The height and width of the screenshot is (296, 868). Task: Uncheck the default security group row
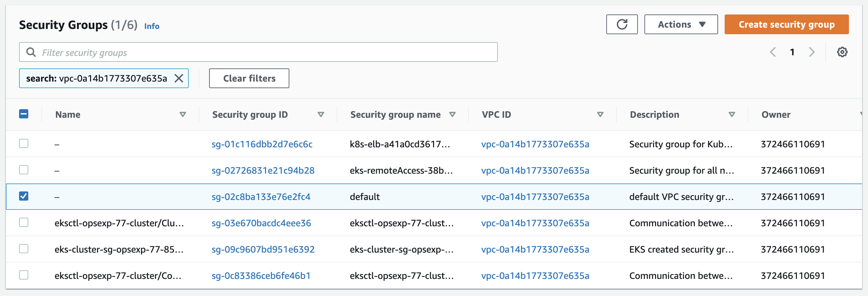(23, 197)
